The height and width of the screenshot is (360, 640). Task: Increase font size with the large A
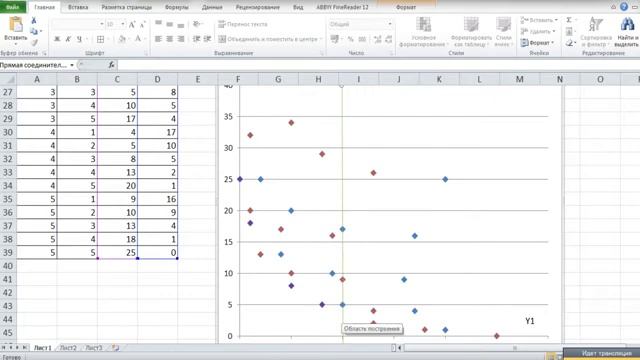pyautogui.click(x=132, y=25)
